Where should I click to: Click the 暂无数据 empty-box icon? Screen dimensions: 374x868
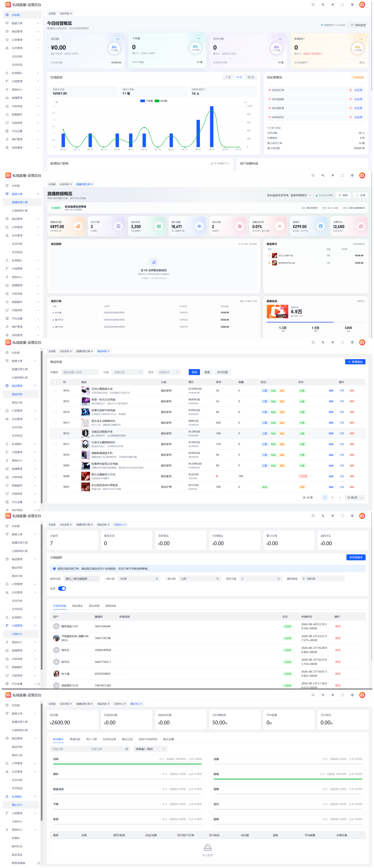point(208,847)
